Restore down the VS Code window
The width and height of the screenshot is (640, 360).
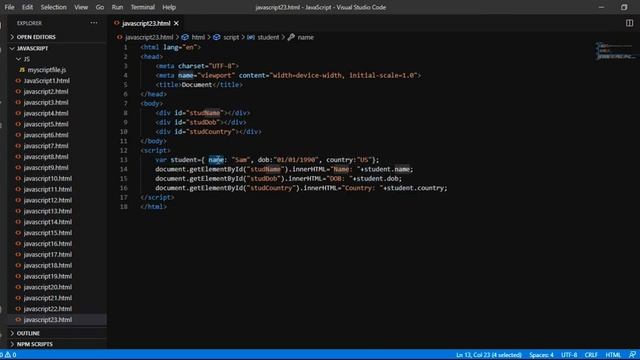pos(624,7)
